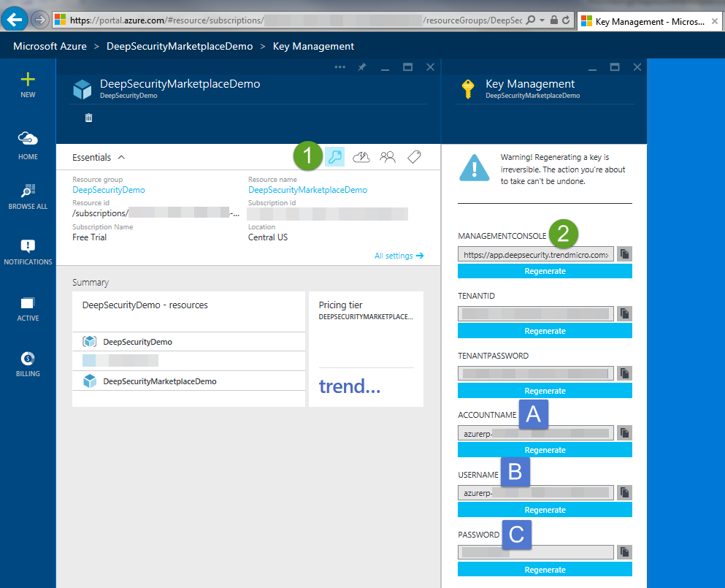This screenshot has width=725, height=588.
Task: Open the blade ellipsis more options menu
Action: (x=340, y=67)
